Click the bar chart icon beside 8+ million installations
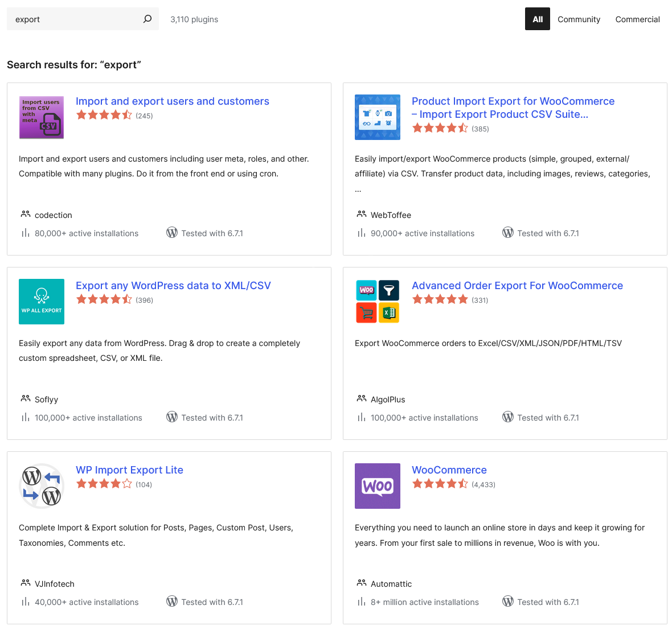The height and width of the screenshot is (634, 672). pos(362,602)
